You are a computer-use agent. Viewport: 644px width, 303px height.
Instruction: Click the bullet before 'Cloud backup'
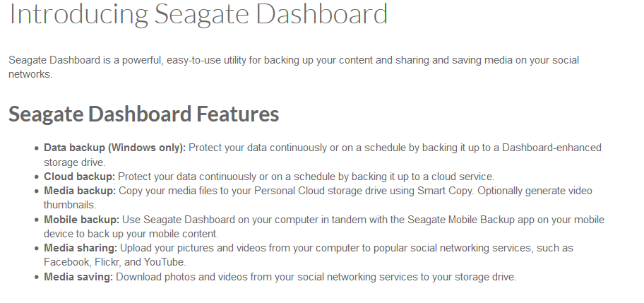click(37, 177)
